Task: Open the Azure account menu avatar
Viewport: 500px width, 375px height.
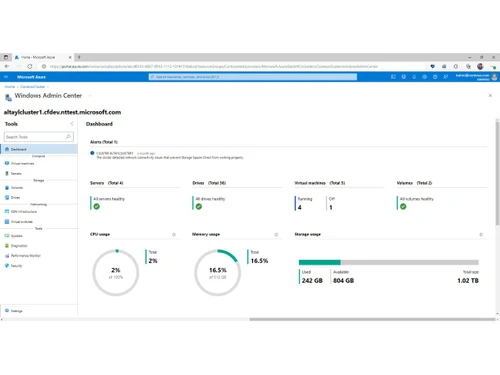Action: (495, 77)
